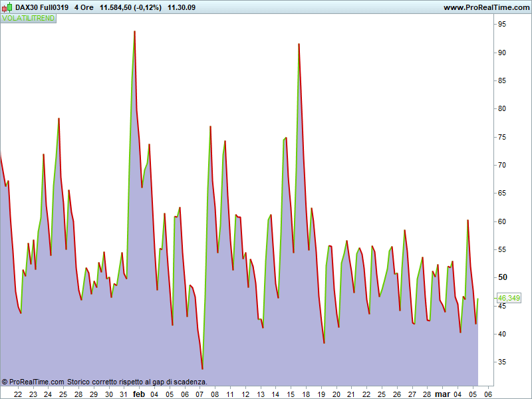Click date label 18 on the time axis

point(306,394)
